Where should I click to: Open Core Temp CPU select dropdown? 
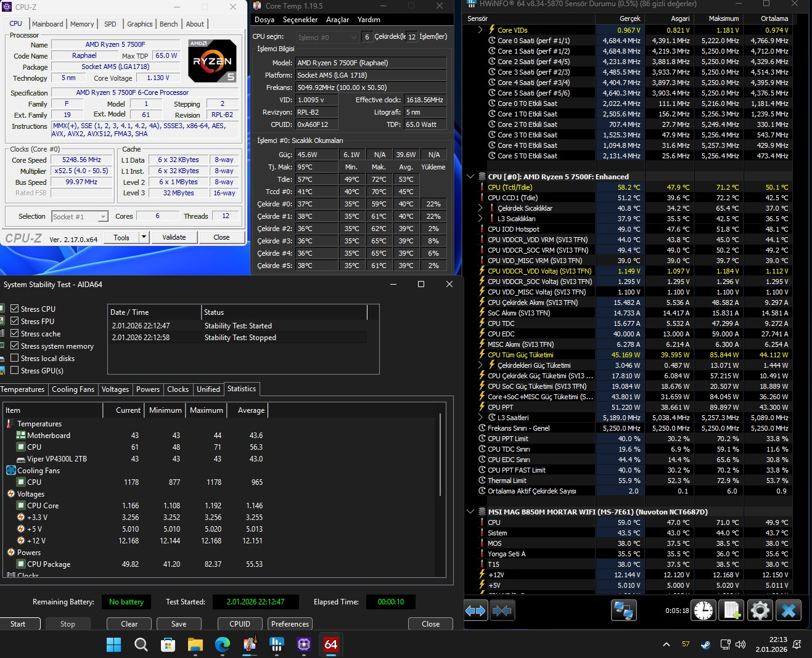[x=327, y=37]
